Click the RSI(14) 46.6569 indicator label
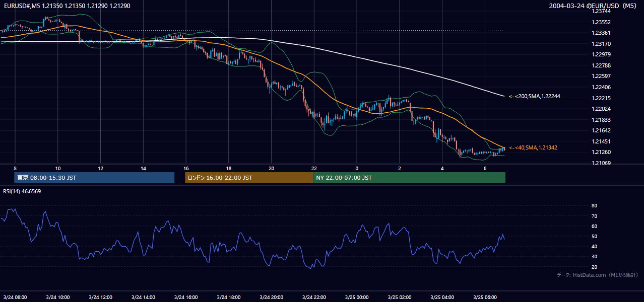This screenshot has height=302, width=644. 22,191
